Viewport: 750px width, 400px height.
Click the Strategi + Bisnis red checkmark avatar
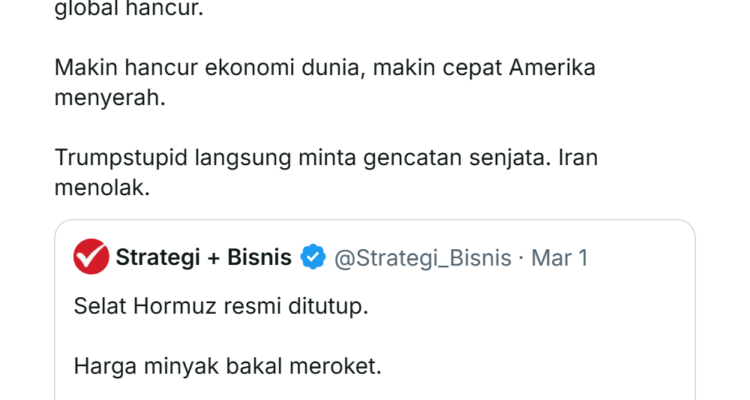[x=91, y=258]
